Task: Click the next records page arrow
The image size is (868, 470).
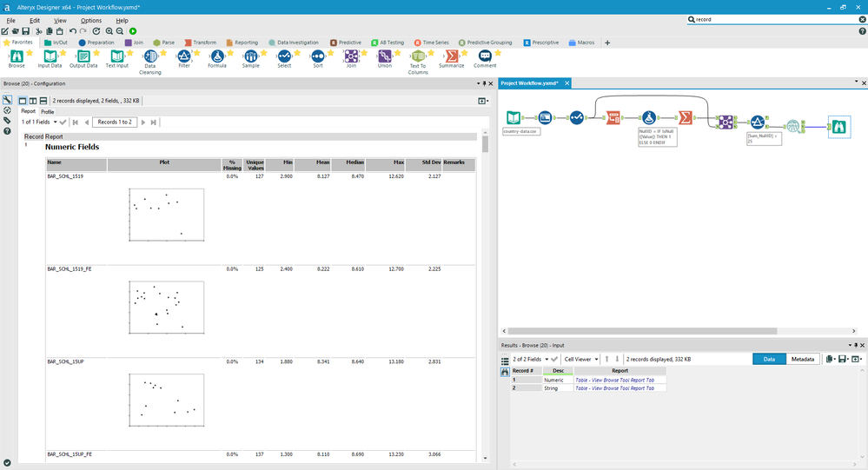Action: click(143, 122)
